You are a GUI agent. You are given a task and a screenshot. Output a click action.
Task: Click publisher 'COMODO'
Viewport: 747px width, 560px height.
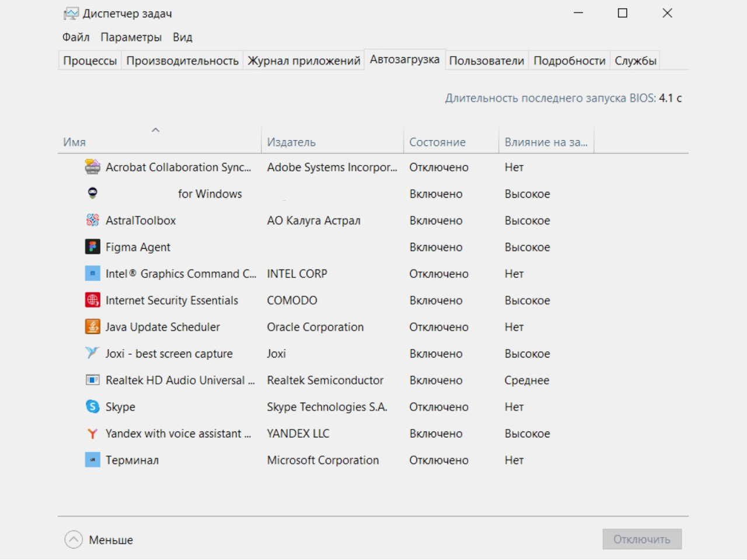(292, 300)
